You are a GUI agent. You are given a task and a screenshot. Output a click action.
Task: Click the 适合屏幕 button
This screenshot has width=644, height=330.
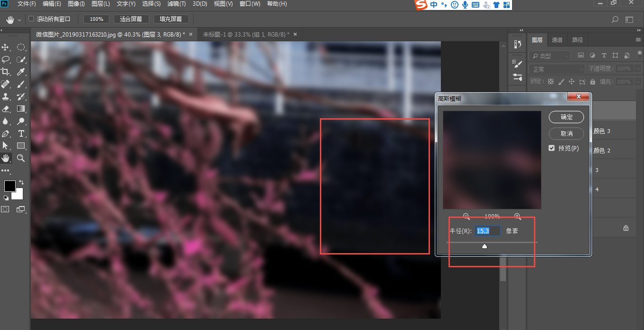click(131, 19)
